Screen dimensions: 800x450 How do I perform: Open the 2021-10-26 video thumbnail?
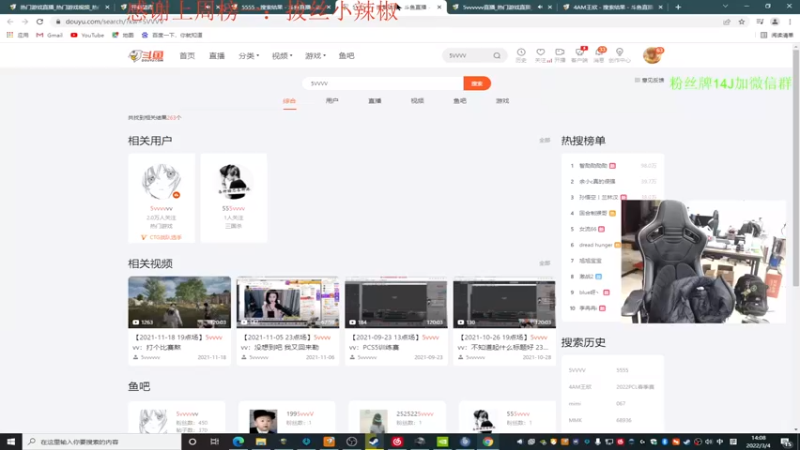tap(504, 302)
